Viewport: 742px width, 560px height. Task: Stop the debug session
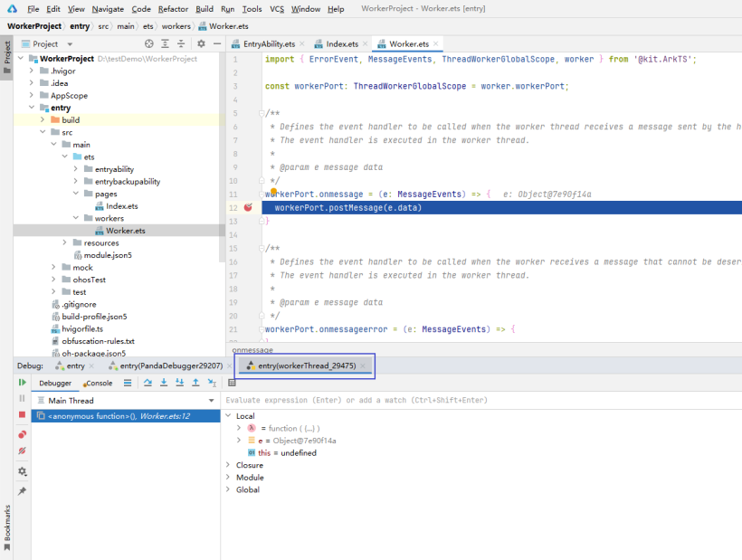(23, 414)
